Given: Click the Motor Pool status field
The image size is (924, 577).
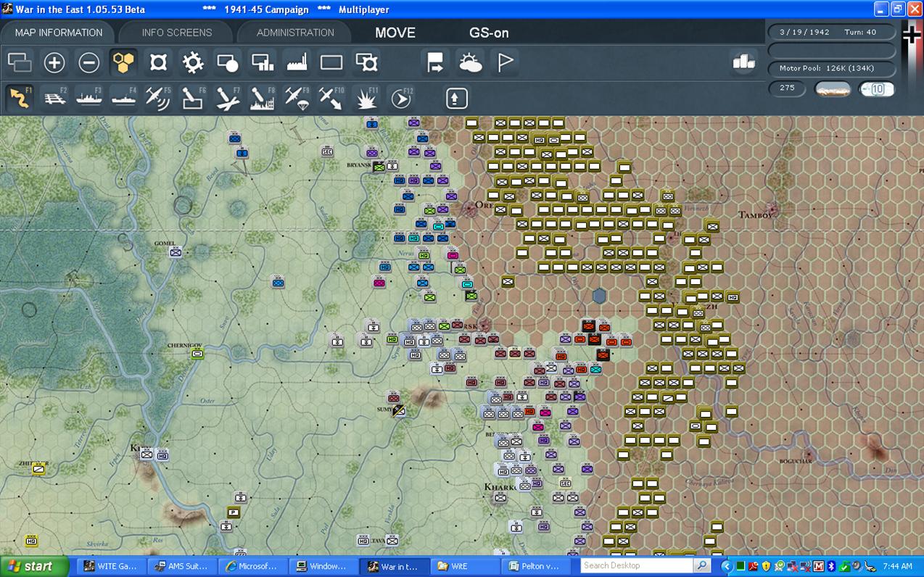Looking at the screenshot, I should click(826, 68).
